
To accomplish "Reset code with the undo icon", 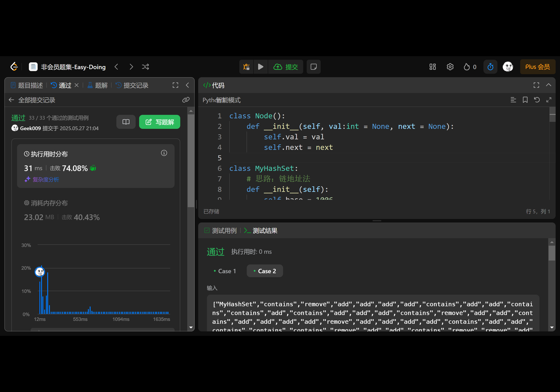I will point(537,100).
